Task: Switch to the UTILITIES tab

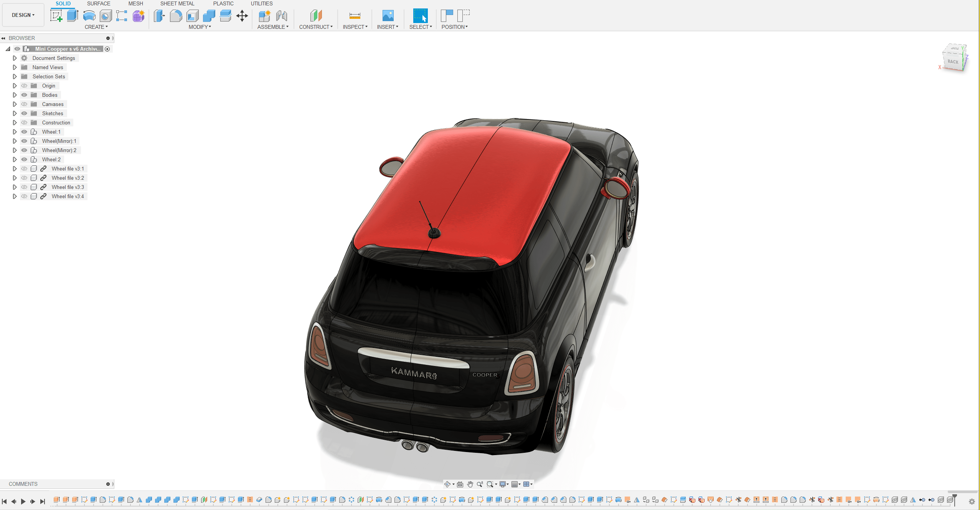Action: (x=262, y=3)
